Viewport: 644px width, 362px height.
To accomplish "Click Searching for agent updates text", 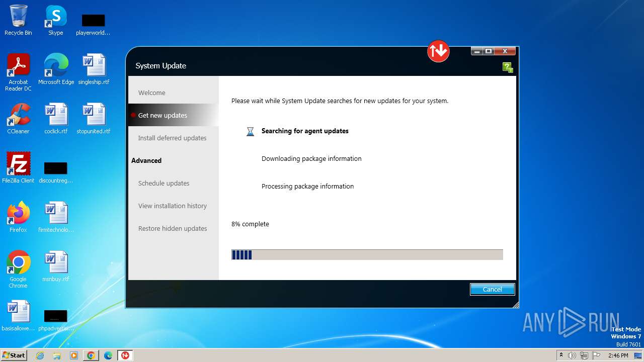I will 305,131.
